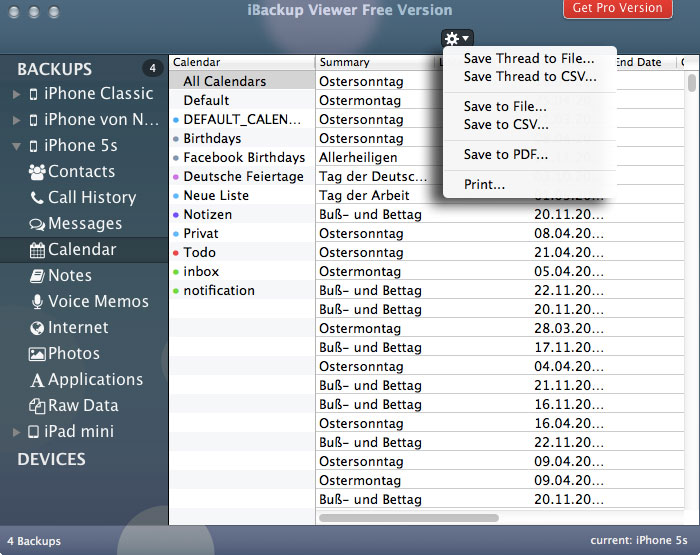This screenshot has height=555, width=700.
Task: Choose Save to PDF… menu entry
Action: coord(529,154)
